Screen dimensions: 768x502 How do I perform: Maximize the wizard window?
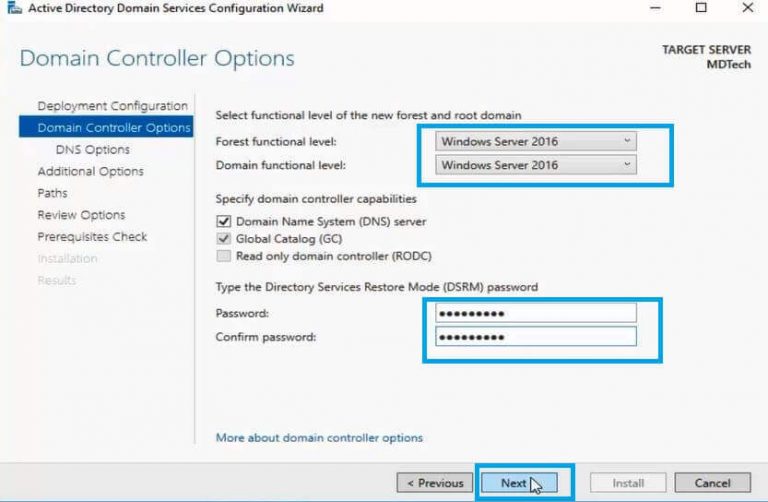click(700, 8)
